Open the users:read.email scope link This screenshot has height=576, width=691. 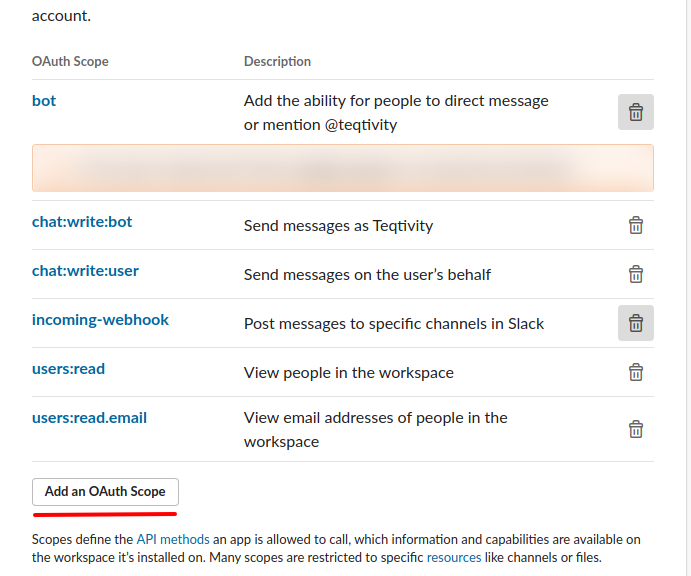point(89,418)
